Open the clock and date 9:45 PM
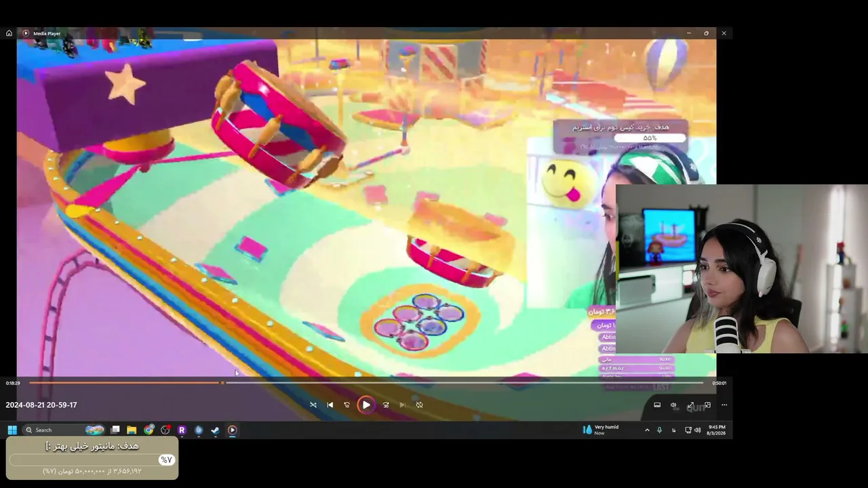The image size is (868, 488). [x=717, y=430]
